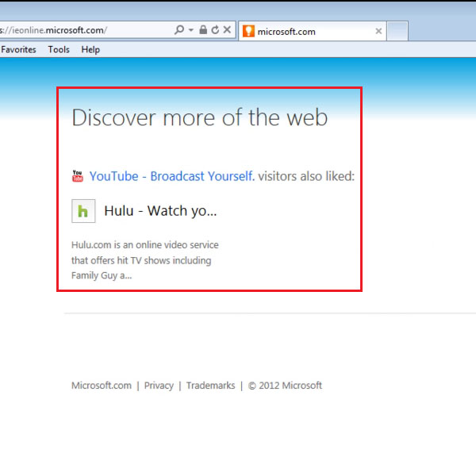Screen dimensions: 476x476
Task: Open the address bar dropdown arrow
Action: click(x=191, y=30)
